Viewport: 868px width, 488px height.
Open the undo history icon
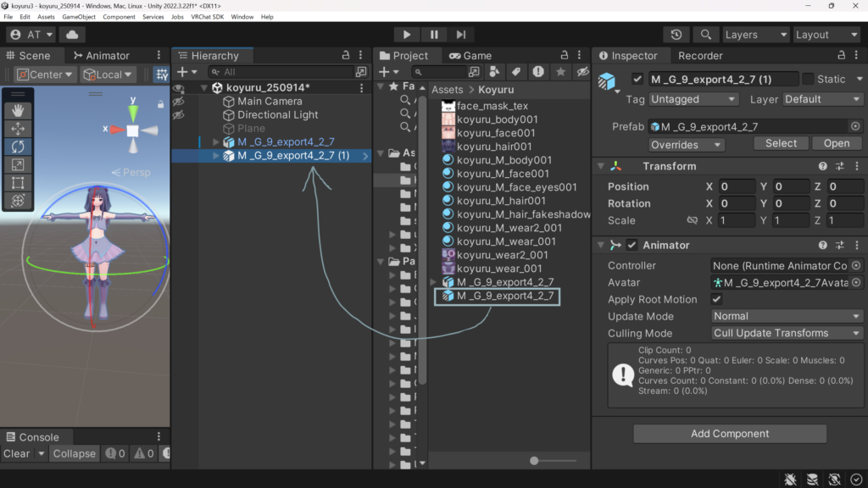click(676, 34)
